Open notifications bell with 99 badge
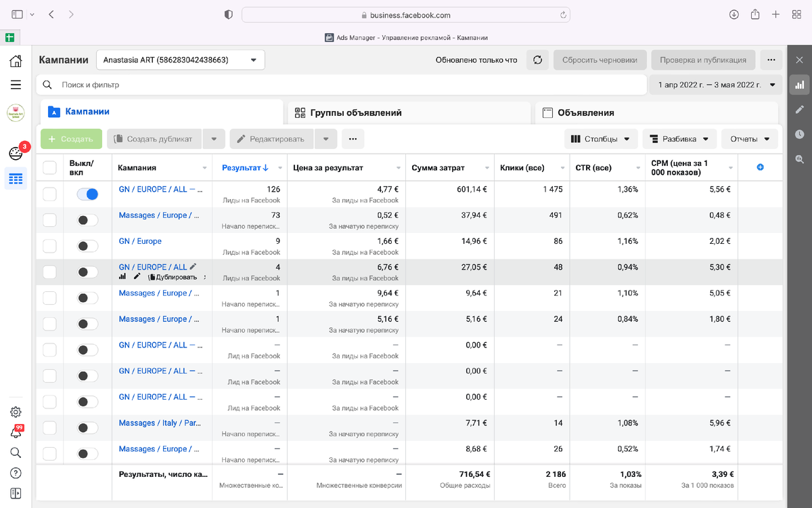This screenshot has height=508, width=812. (16, 432)
